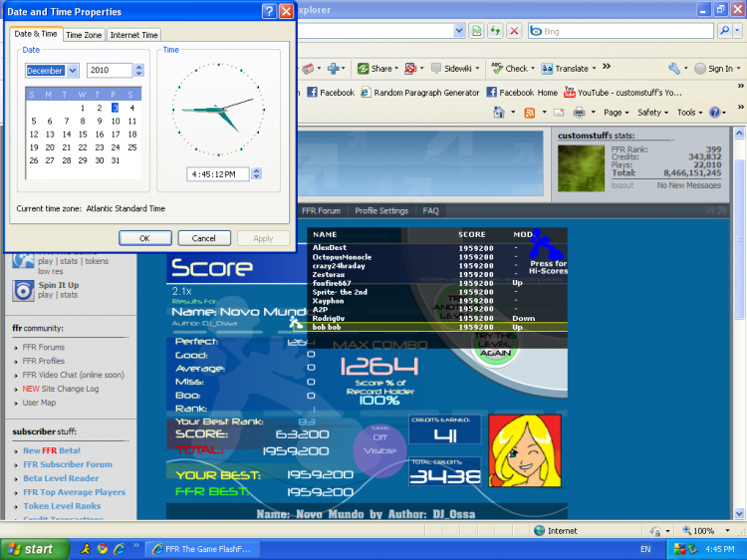Switch to the Time Zone tab
This screenshot has width=747, height=560.
point(84,35)
